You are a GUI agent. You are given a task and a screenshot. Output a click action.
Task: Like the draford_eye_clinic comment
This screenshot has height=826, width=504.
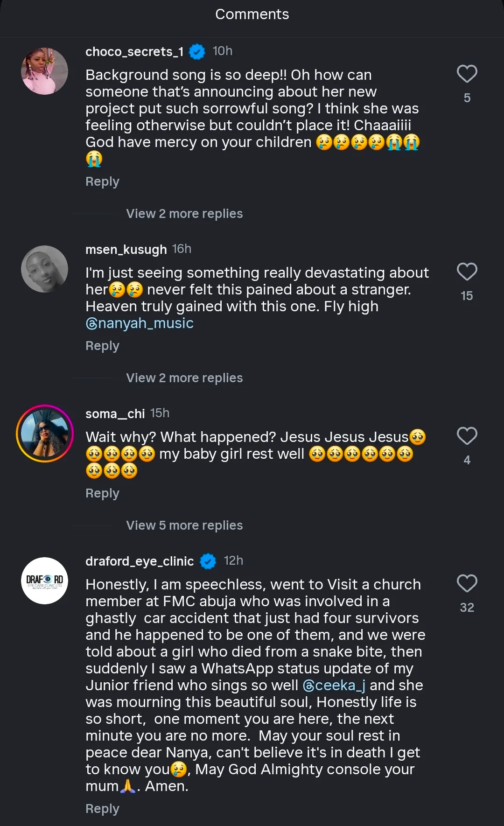467,584
